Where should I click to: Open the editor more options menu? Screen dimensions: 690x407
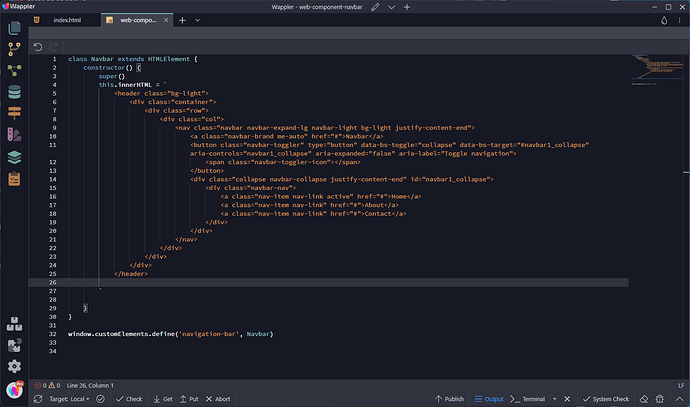[679, 20]
